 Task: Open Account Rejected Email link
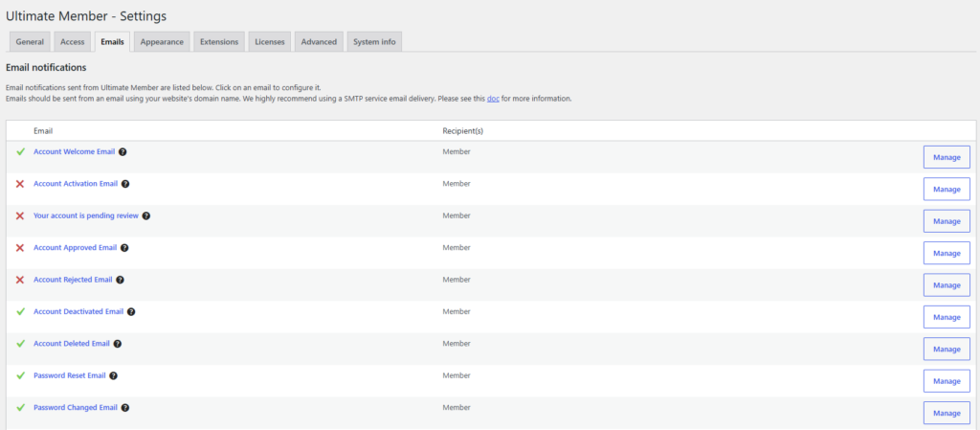coord(73,280)
